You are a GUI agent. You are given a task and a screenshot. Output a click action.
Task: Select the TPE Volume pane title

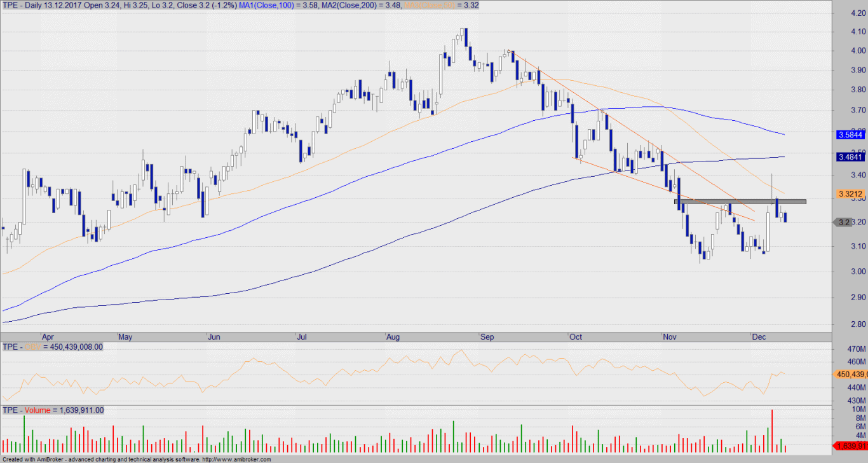click(53, 410)
